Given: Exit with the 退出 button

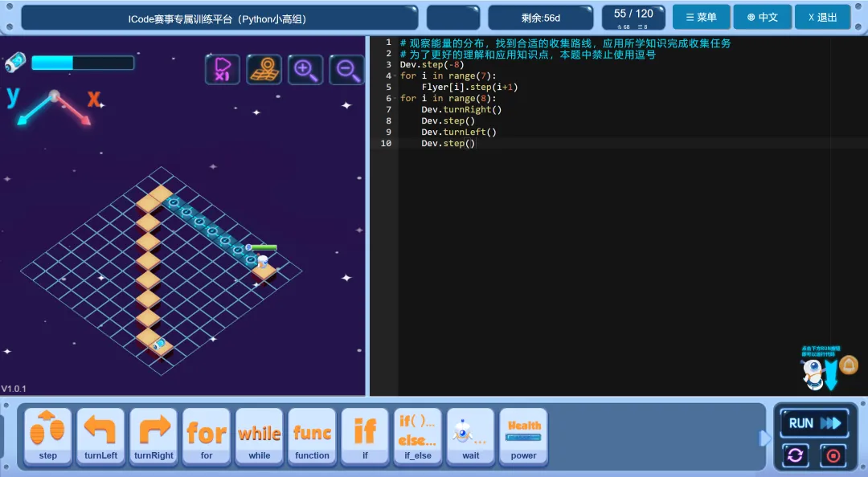Looking at the screenshot, I should (823, 17).
